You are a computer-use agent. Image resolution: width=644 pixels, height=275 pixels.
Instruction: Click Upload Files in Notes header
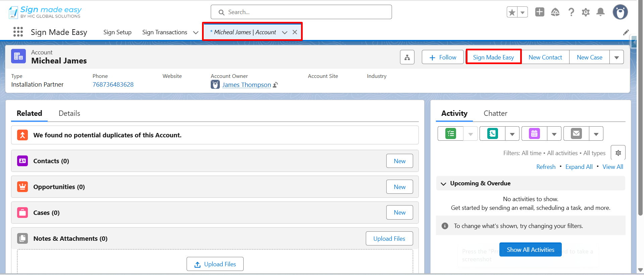click(x=389, y=239)
